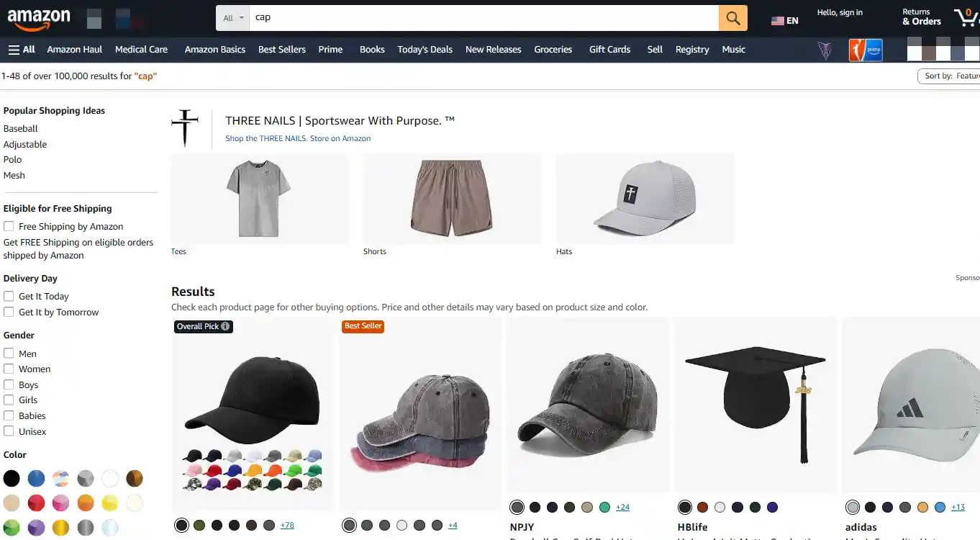The width and height of the screenshot is (980, 540).
Task: Select the yellow color filter swatch
Action: tap(109, 503)
